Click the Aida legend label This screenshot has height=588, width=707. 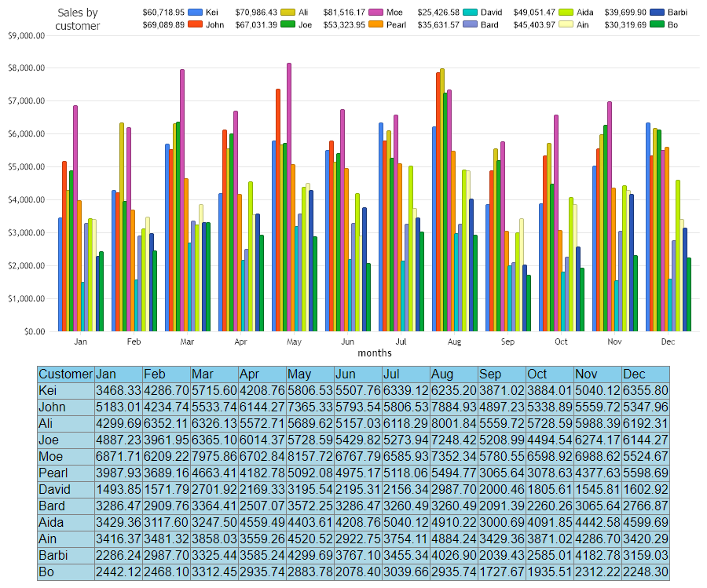(584, 13)
